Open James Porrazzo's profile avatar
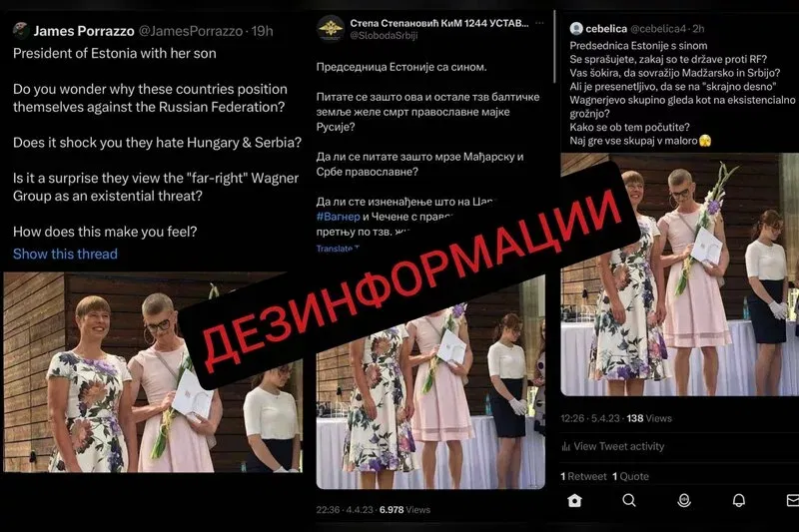799x532 pixels. tap(21, 31)
